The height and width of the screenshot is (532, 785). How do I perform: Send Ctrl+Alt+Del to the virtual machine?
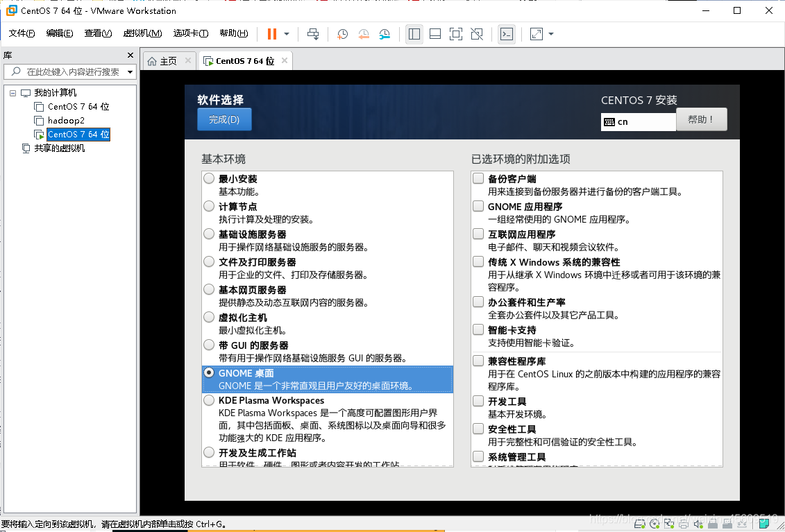pyautogui.click(x=313, y=34)
